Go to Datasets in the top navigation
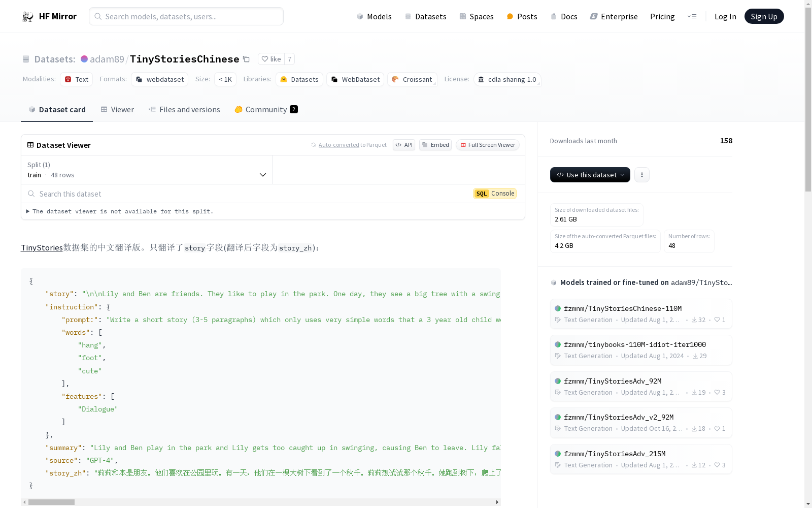 [x=425, y=16]
